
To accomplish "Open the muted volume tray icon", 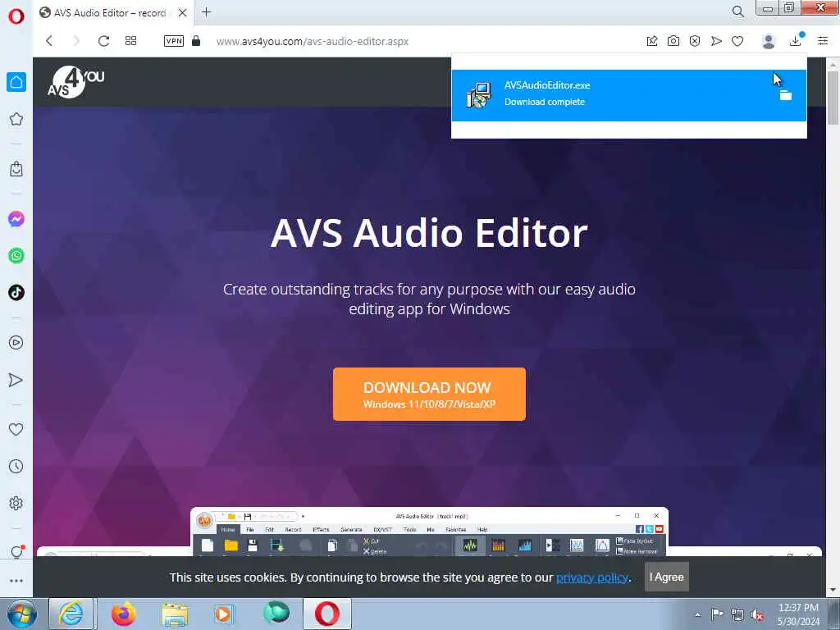I will [x=757, y=614].
